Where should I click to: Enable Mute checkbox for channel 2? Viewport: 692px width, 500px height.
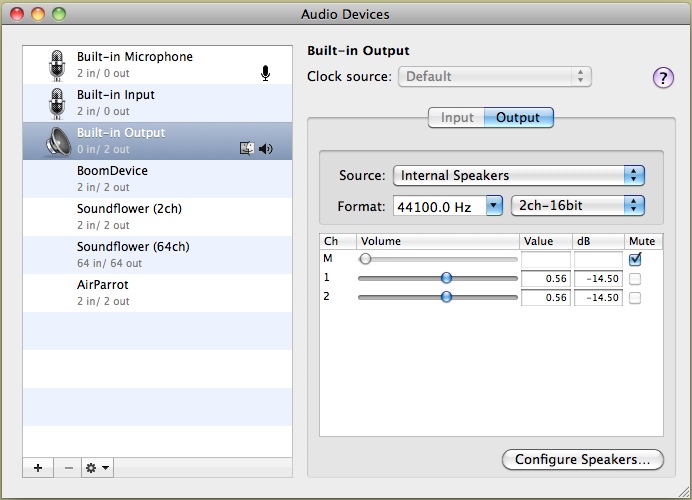coord(635,297)
